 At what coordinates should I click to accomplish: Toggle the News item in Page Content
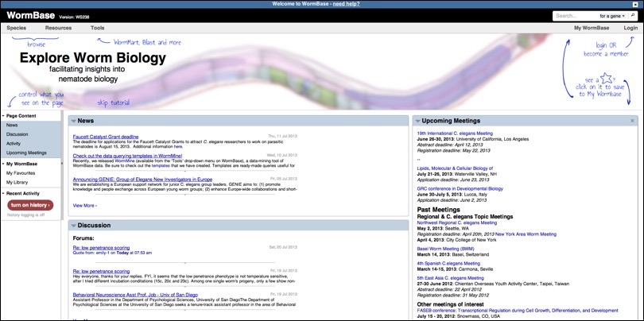click(31, 126)
